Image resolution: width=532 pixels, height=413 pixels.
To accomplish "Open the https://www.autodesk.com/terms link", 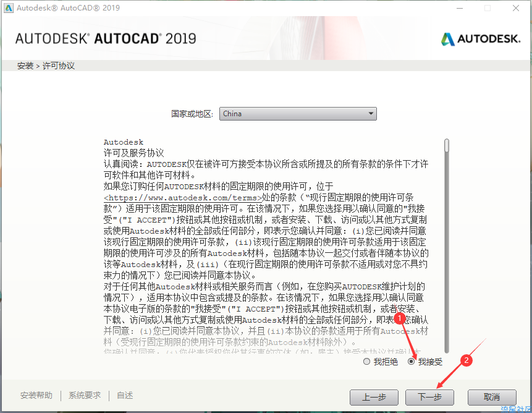I will pos(183,197).
